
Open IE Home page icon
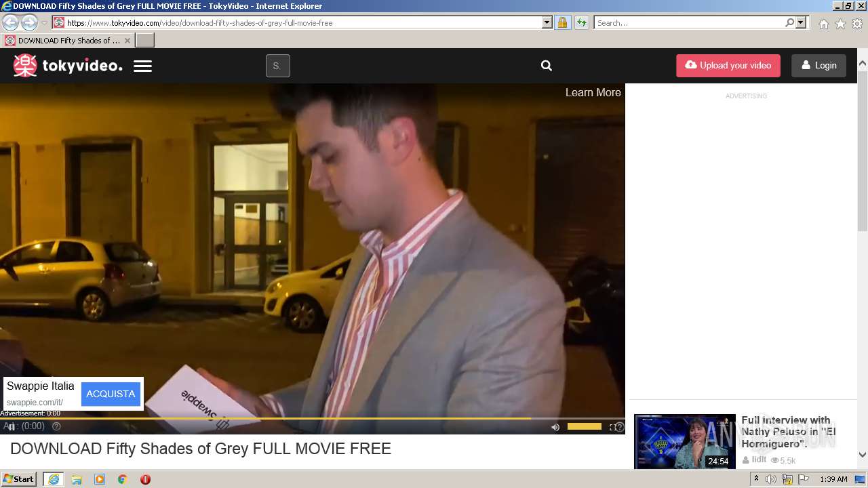click(823, 24)
